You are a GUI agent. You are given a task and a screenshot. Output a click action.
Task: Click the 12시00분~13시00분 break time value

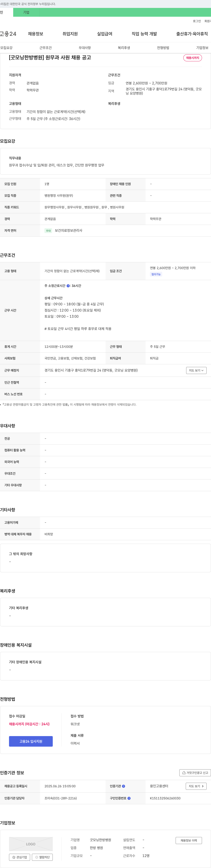pyautogui.click(x=59, y=347)
